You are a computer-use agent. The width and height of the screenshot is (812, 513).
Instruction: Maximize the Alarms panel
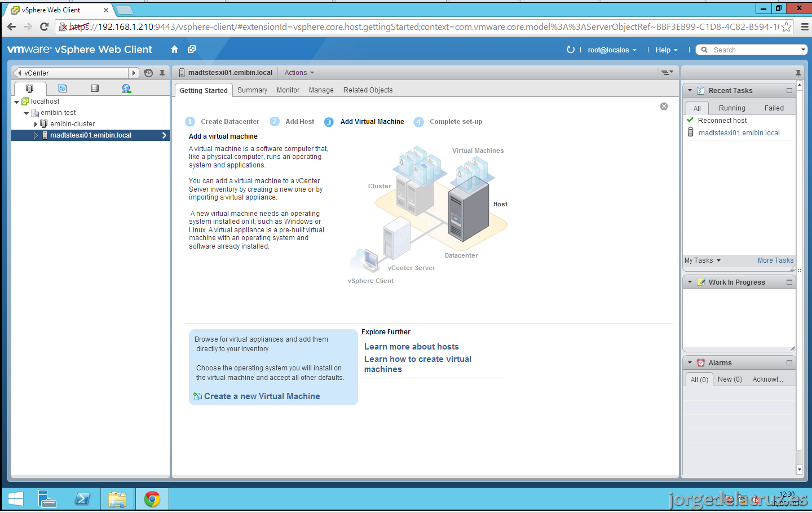point(789,363)
